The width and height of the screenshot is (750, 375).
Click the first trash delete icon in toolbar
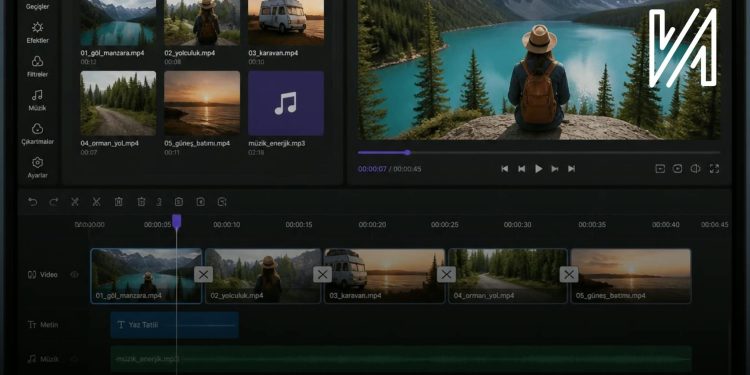119,202
